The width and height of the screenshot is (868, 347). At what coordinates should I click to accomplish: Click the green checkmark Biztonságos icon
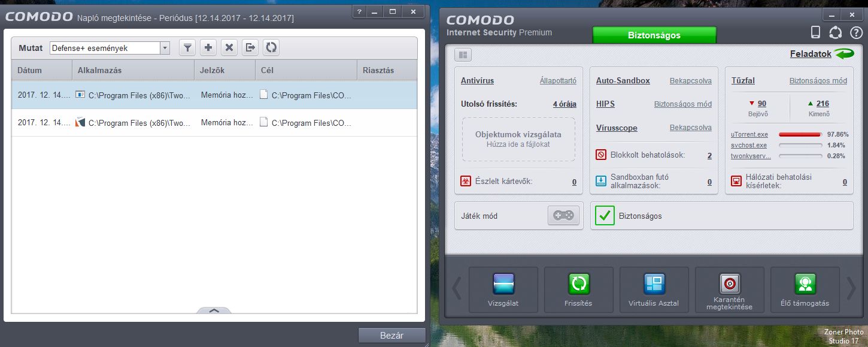[x=605, y=216]
